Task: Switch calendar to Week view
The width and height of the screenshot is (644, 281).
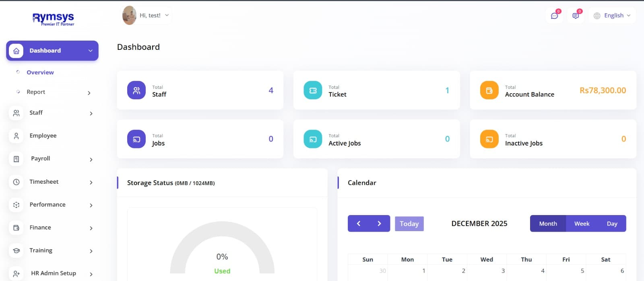Action: coord(582,224)
